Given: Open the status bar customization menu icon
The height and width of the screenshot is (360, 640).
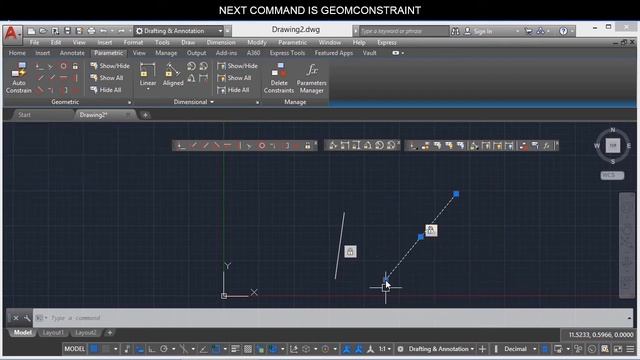Looking at the screenshot, I should pos(630,349).
